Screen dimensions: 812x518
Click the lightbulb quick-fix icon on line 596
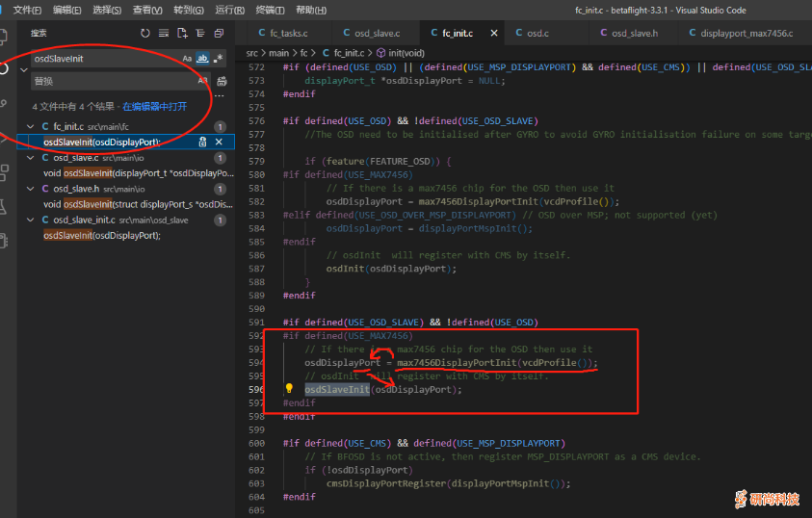pos(288,389)
